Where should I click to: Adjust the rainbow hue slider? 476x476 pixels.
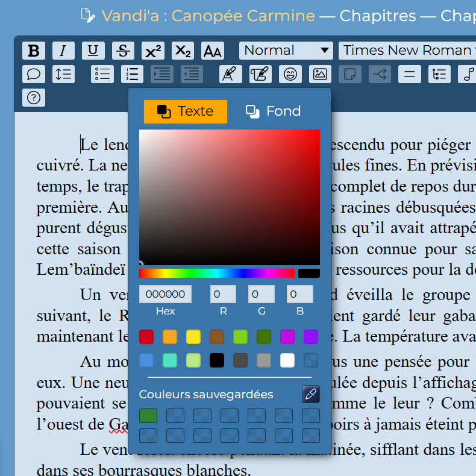pos(217,273)
